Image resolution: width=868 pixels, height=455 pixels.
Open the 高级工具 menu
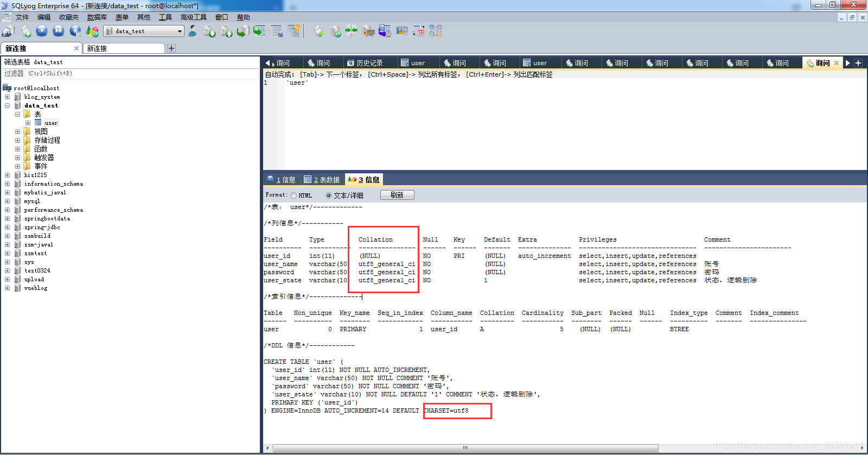point(194,17)
